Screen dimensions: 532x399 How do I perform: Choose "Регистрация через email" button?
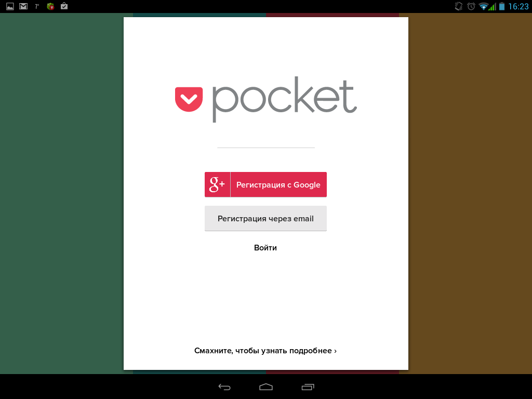[265, 219]
